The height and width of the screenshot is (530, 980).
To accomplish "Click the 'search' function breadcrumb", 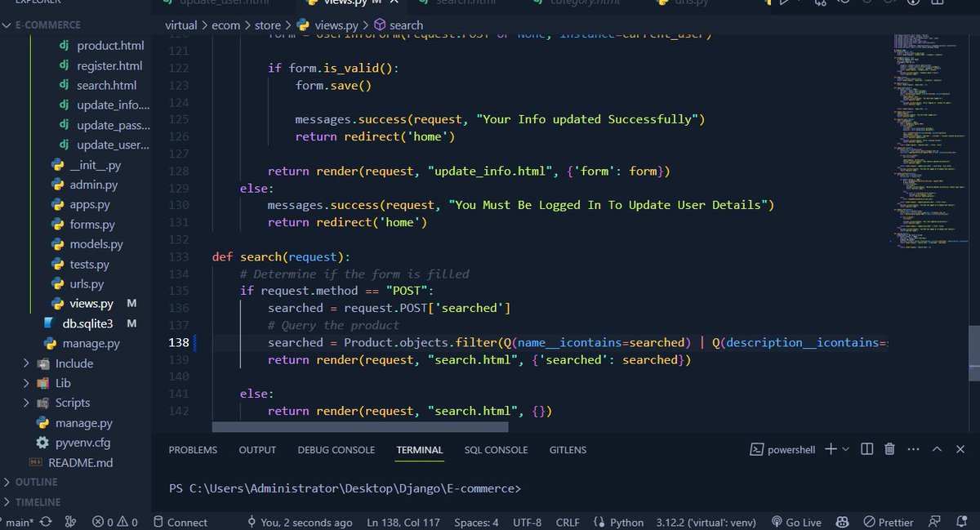I will pos(399,25).
